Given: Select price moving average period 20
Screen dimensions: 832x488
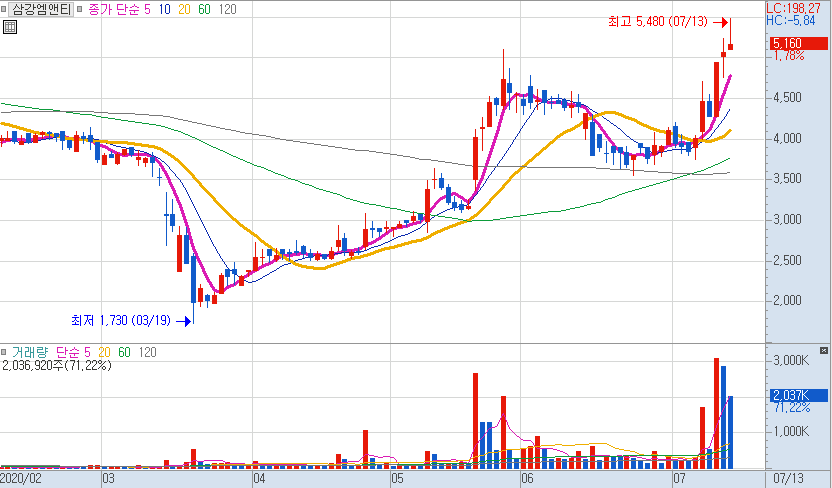Looking at the screenshot, I should click(x=184, y=10).
